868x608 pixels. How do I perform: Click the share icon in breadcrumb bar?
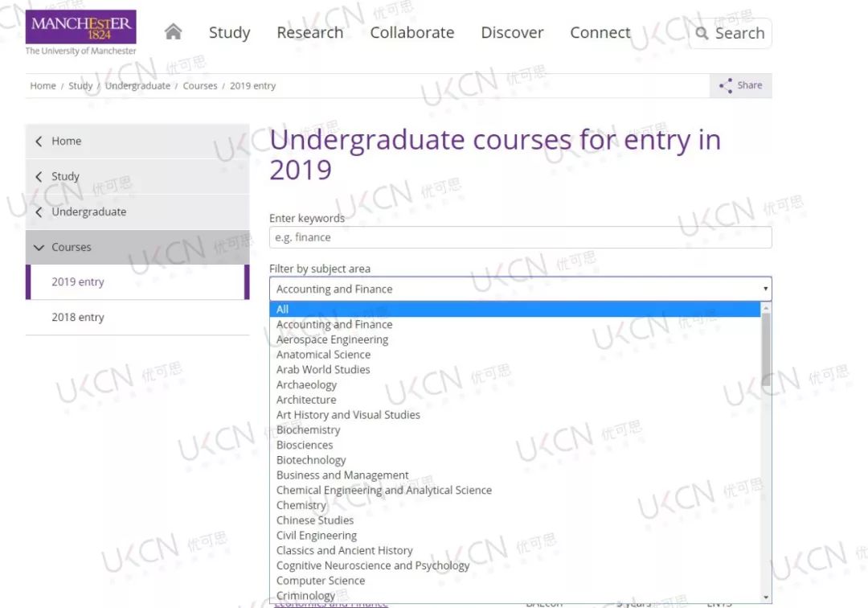(x=725, y=85)
